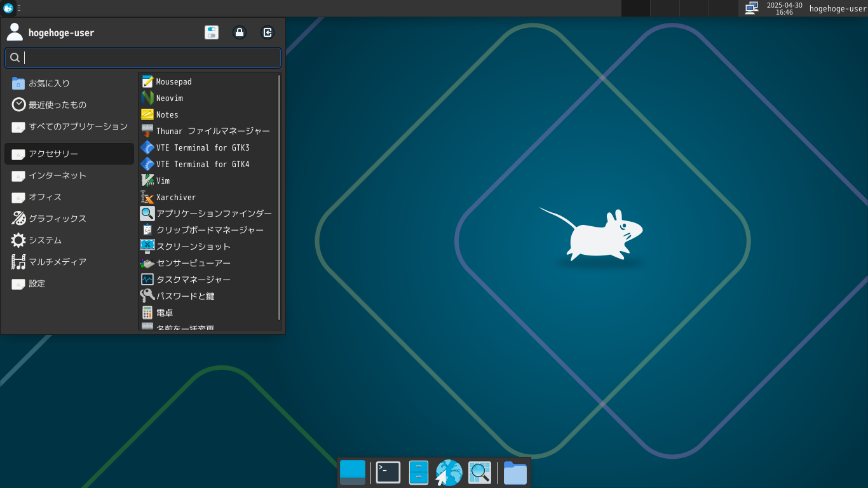Select the インターネット category
Viewport: 868px width, 488px height.
57,176
